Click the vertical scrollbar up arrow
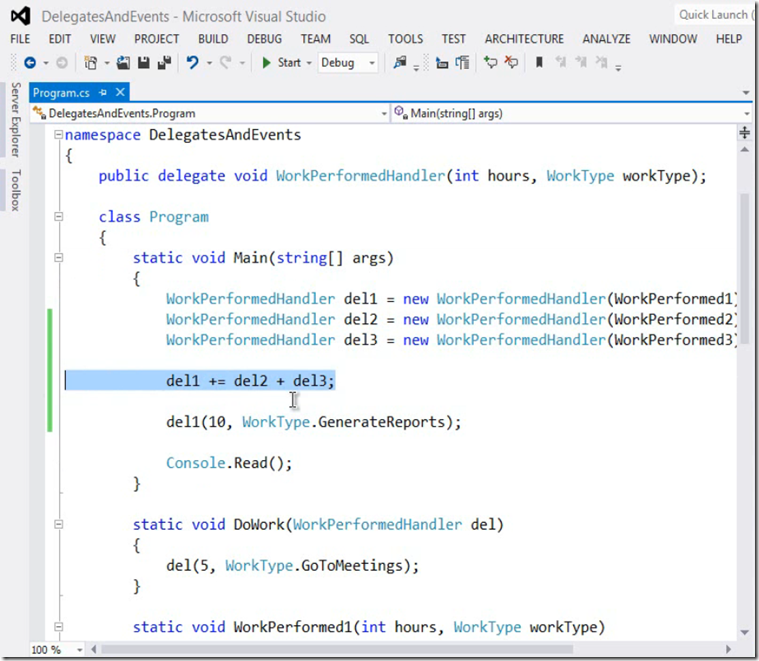This screenshot has height=661, width=759. tap(744, 150)
